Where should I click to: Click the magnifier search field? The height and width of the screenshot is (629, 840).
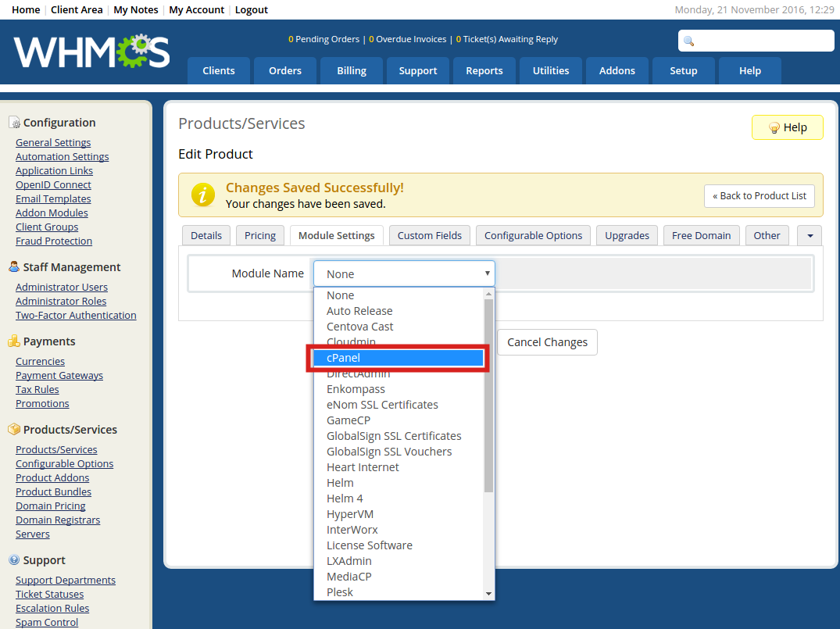(756, 41)
